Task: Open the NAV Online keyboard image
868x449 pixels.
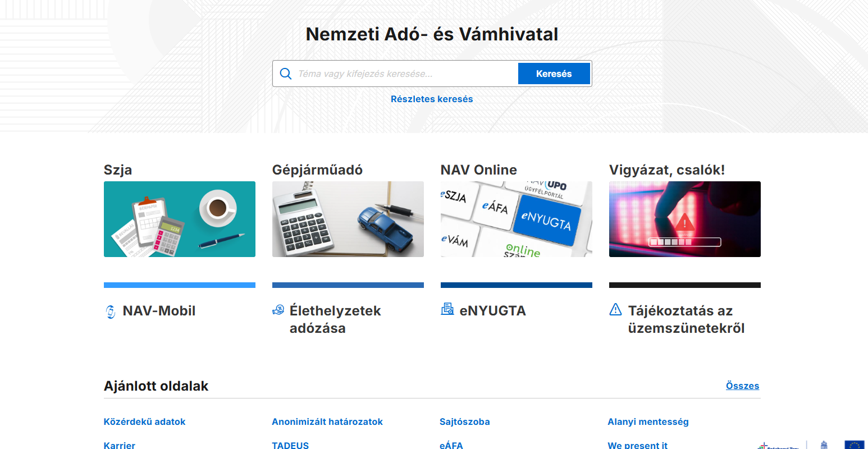Action: click(x=517, y=219)
